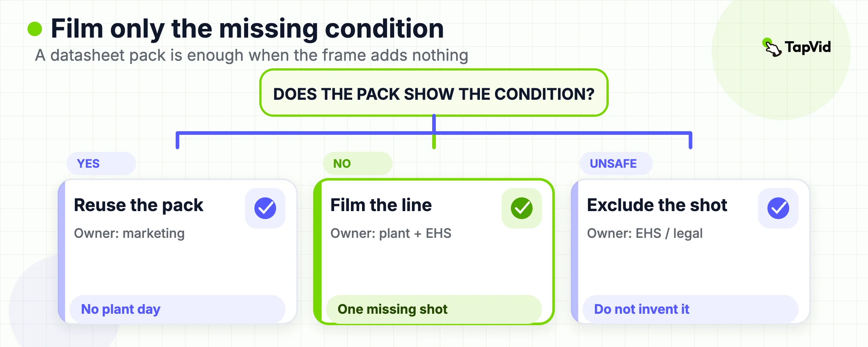Viewport: 868px width, 347px height.
Task: Click the 'No plant day' pill
Action: (x=177, y=309)
